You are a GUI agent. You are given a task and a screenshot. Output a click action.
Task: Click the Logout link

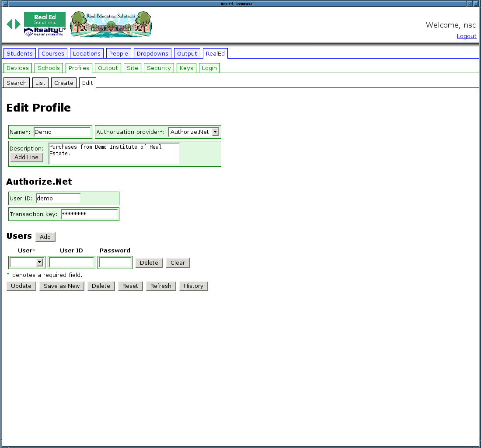click(x=467, y=36)
